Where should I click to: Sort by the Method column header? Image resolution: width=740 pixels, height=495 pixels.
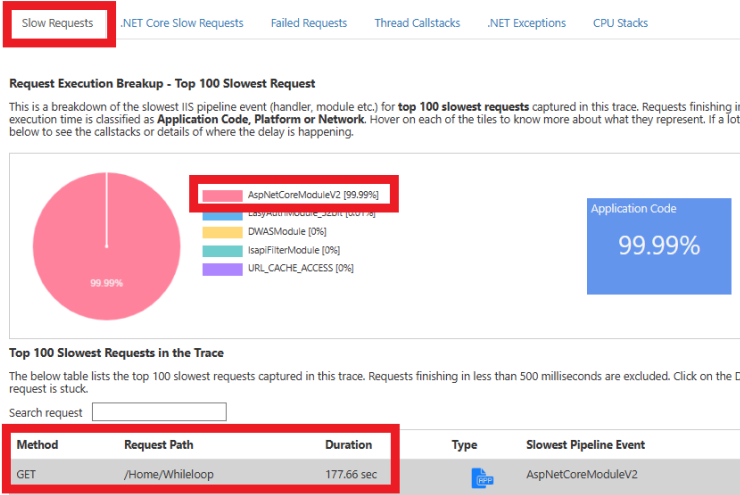tap(37, 445)
